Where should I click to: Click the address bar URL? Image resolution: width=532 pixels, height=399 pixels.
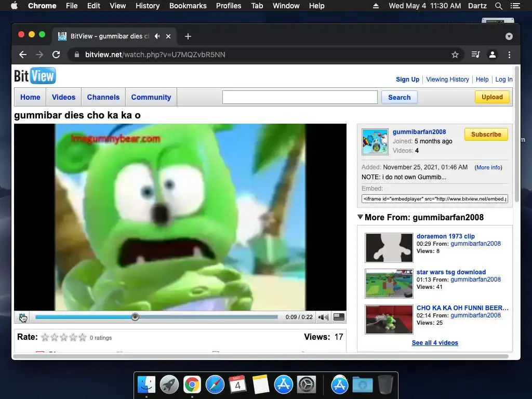[x=155, y=55]
